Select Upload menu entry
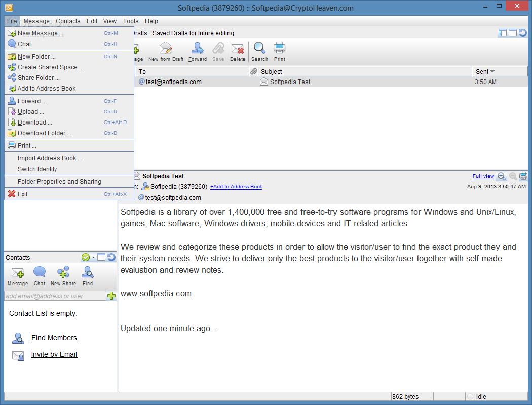 69,111
